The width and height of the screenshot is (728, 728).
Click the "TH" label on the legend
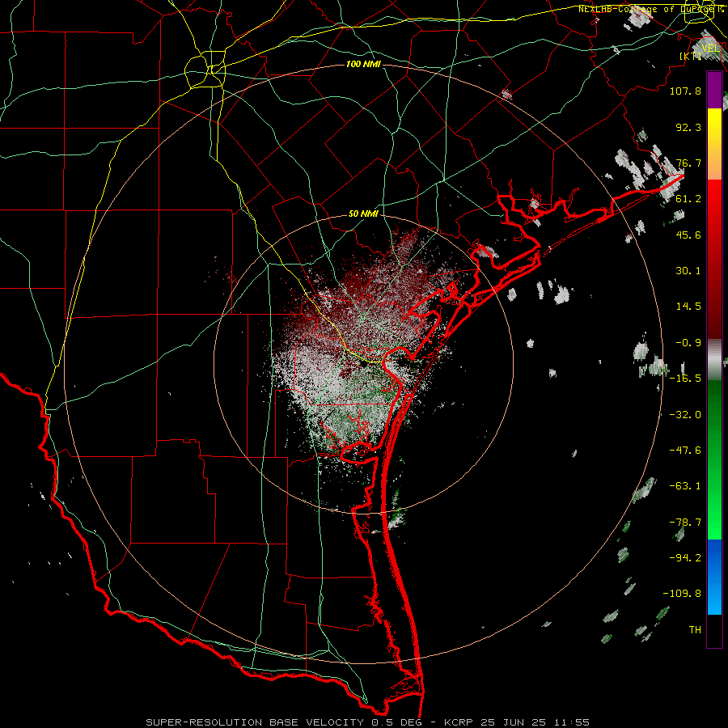[695, 630]
